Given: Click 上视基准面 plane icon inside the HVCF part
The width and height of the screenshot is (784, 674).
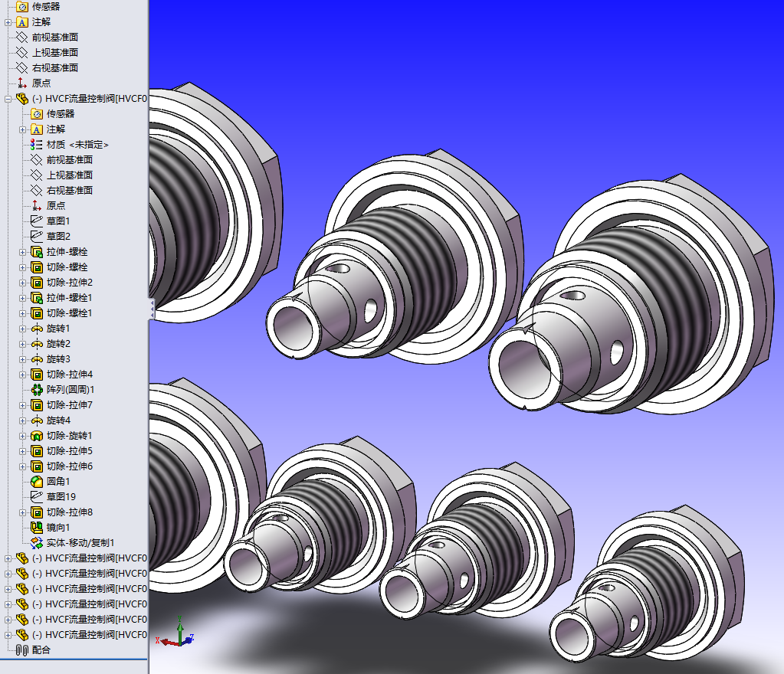Looking at the screenshot, I should [37, 175].
